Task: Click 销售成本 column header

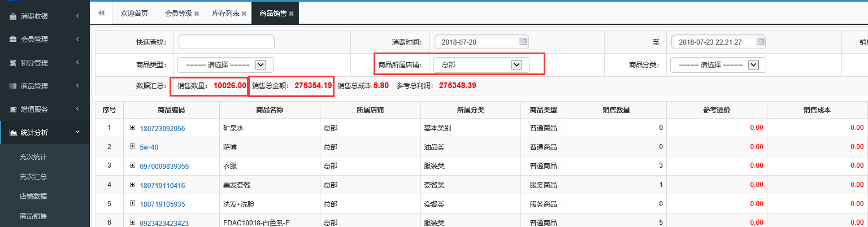Action: 817,110
